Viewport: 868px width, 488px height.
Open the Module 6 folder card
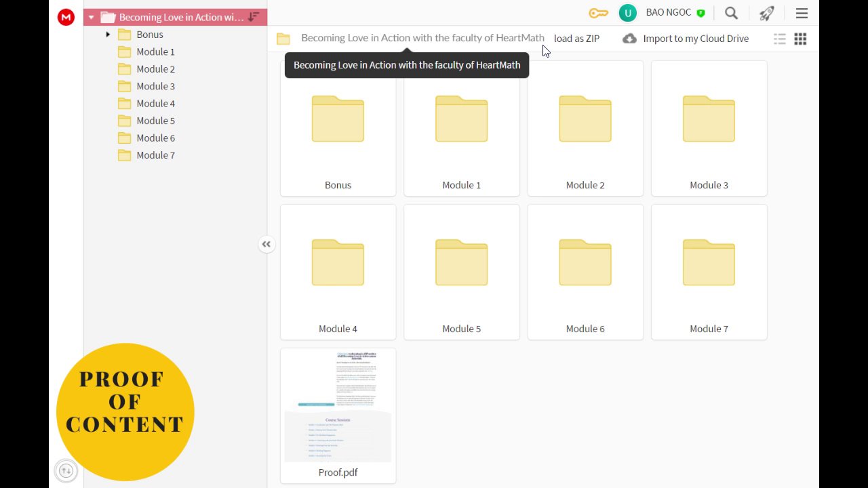pos(585,272)
